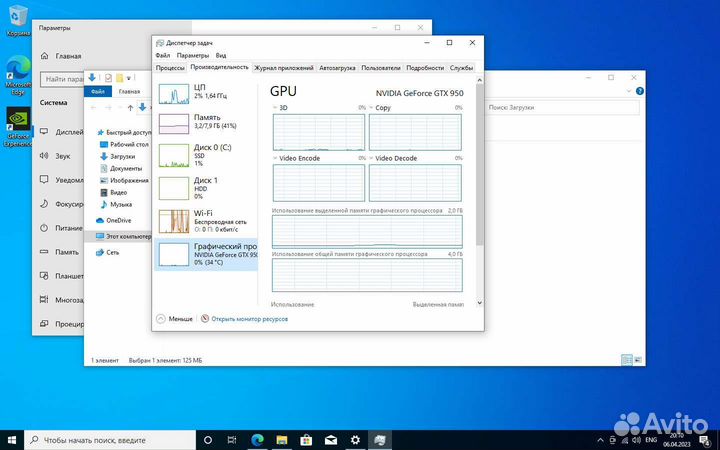The width and height of the screenshot is (720, 450).
Task: Show hidden tray icons chevron
Action: 600,440
